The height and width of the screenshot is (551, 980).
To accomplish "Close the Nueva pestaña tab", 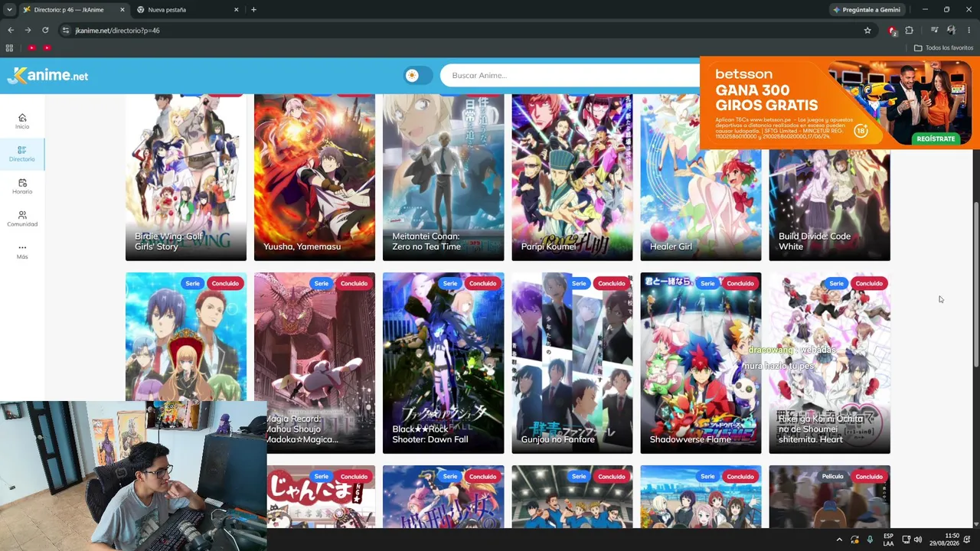I will pos(236,10).
